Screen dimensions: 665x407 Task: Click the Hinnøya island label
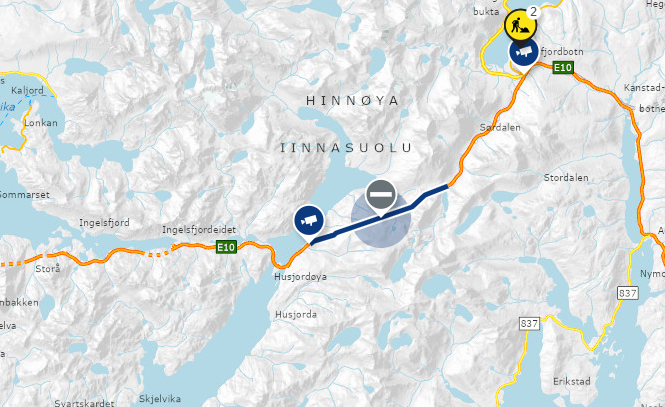pyautogui.click(x=352, y=101)
